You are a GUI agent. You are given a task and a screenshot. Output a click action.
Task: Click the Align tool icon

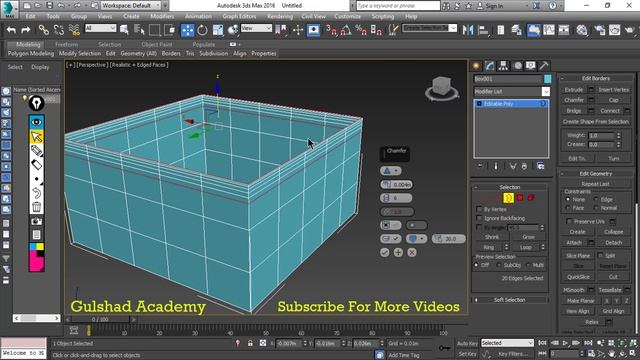coord(483,30)
